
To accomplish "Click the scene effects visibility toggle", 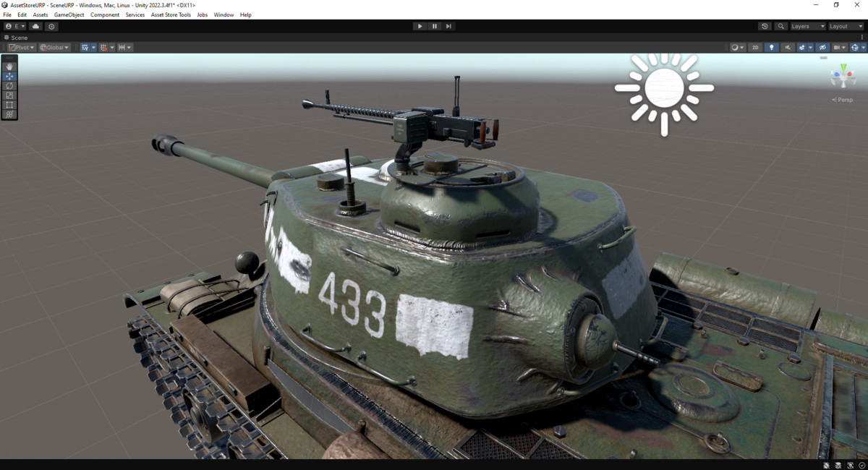I will [x=801, y=47].
